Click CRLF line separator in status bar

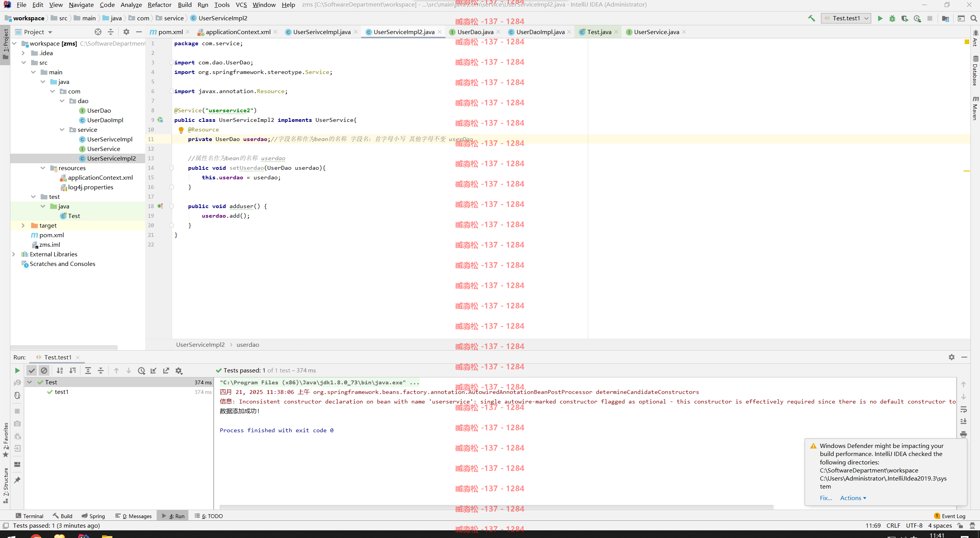click(x=893, y=525)
